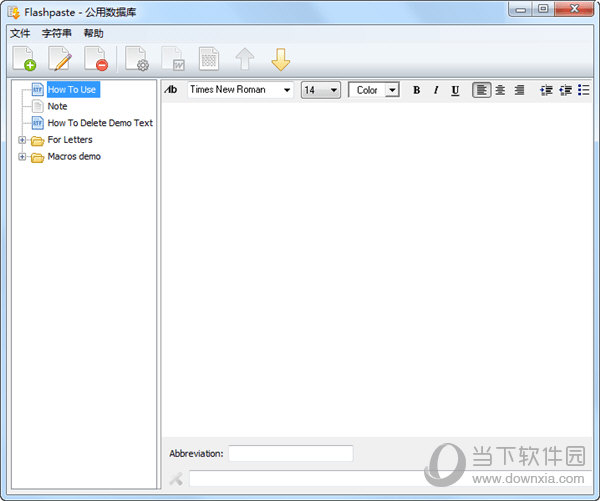This screenshot has width=600, height=501.
Task: Click the How To Use RTF icon
Action: click(38, 90)
